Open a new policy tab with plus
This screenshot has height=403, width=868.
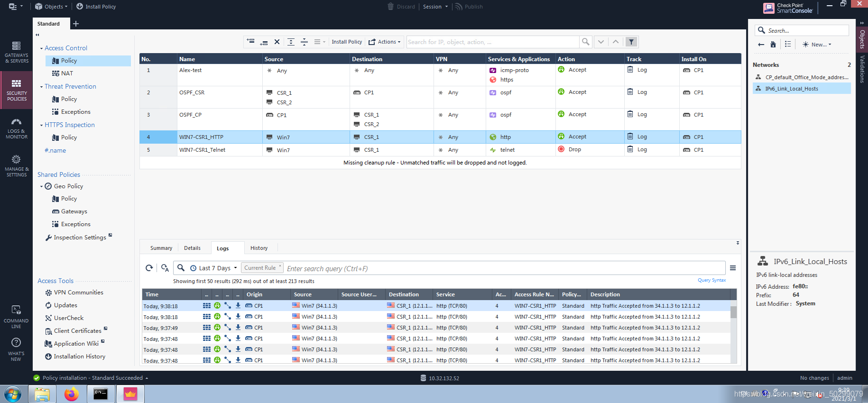pos(76,24)
